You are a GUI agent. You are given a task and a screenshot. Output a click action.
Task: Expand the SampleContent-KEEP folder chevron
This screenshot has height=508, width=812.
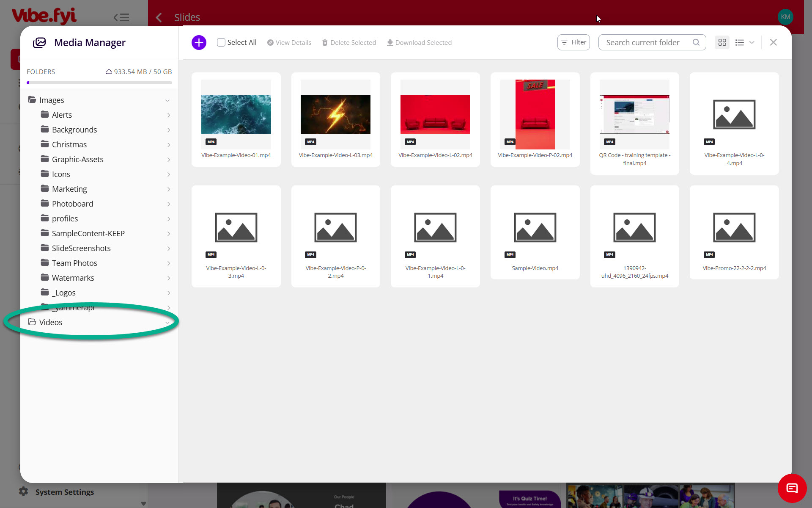pos(168,234)
